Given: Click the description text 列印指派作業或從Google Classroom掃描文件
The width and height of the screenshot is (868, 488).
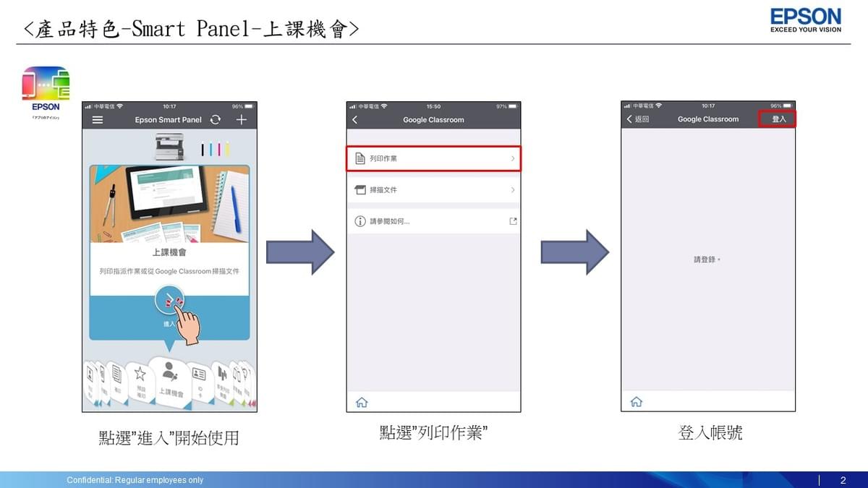Looking at the screenshot, I should pyautogui.click(x=169, y=272).
